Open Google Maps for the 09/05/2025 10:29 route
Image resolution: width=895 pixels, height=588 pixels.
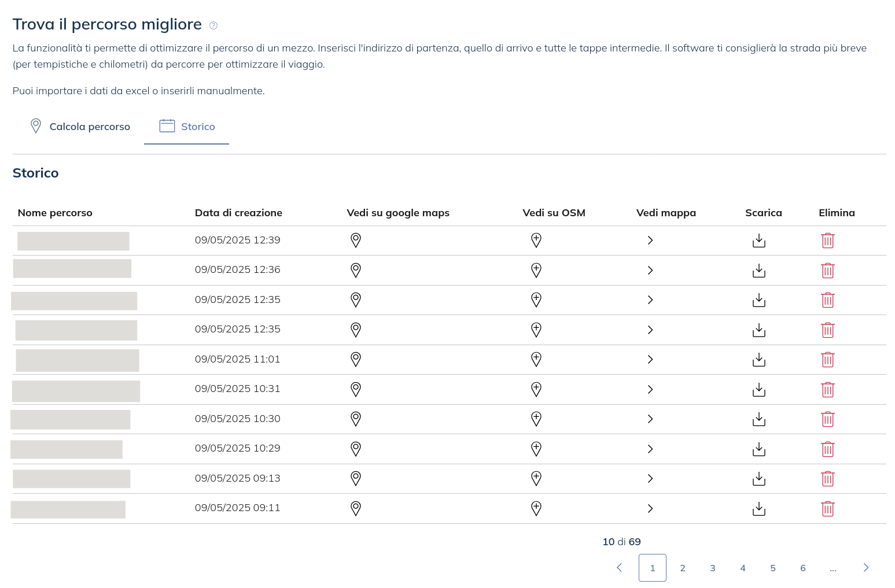click(x=356, y=449)
